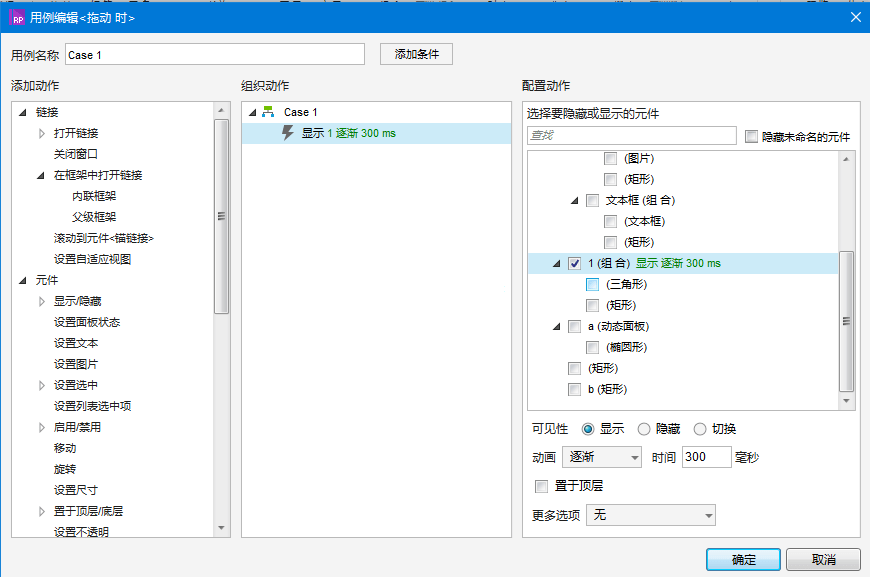
Task: Collapse the 链接 action category
Action: (x=23, y=112)
